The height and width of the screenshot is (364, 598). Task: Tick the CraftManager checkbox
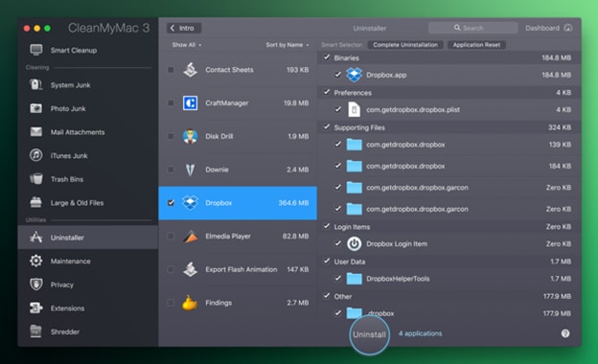[171, 102]
